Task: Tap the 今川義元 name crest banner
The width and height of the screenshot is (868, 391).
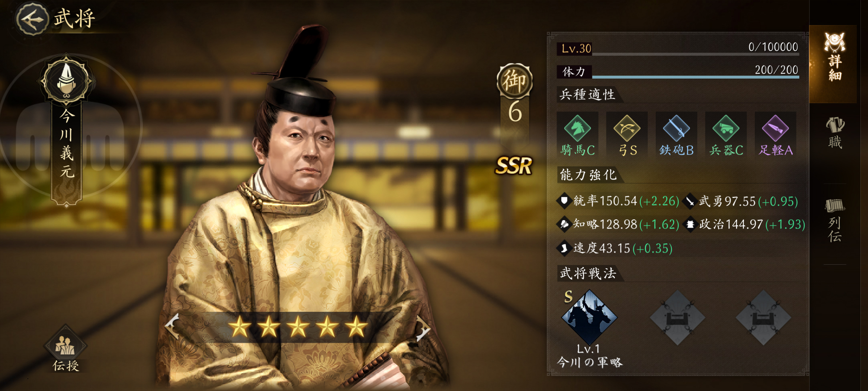Action: click(67, 131)
